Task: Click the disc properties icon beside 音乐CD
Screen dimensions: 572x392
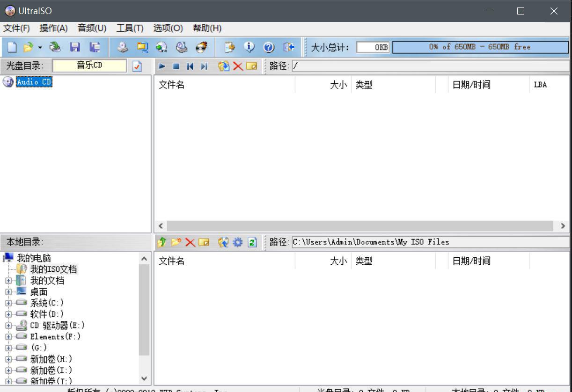Action: (137, 66)
